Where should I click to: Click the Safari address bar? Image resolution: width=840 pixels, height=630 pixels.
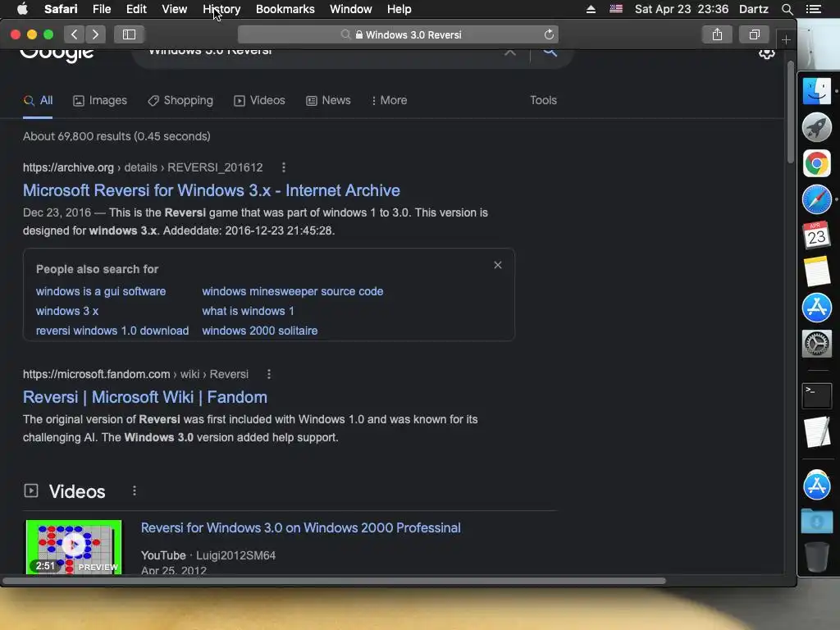(x=398, y=34)
